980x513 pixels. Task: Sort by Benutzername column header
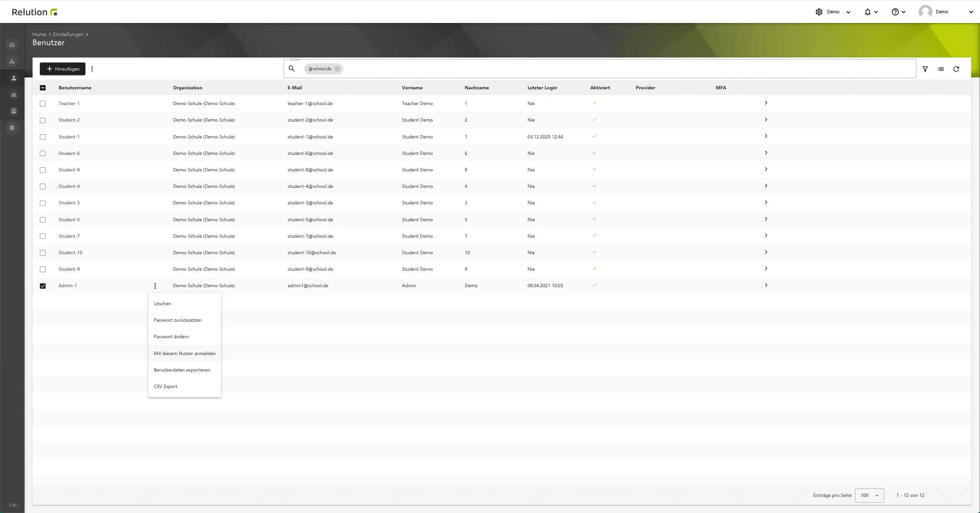pyautogui.click(x=75, y=88)
